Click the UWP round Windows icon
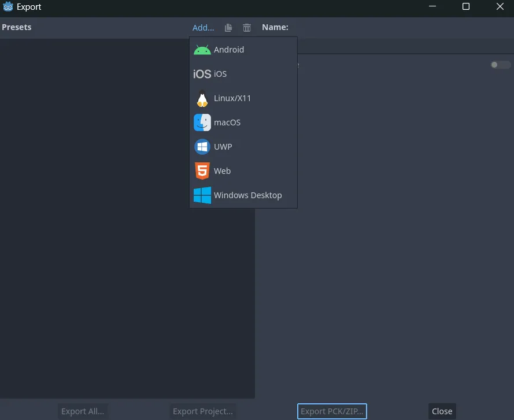Viewport: 514px width, 420px height. click(x=202, y=147)
